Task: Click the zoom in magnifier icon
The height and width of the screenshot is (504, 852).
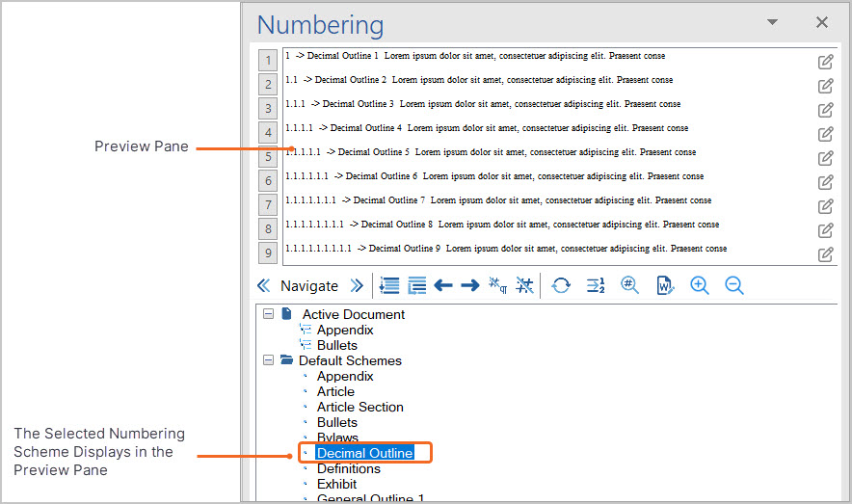Action: [700, 285]
